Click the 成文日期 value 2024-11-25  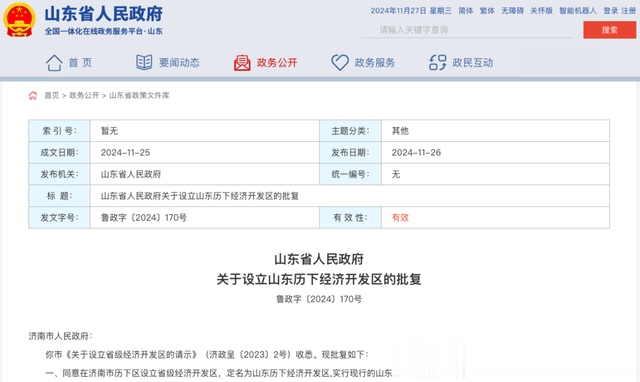tap(125, 153)
